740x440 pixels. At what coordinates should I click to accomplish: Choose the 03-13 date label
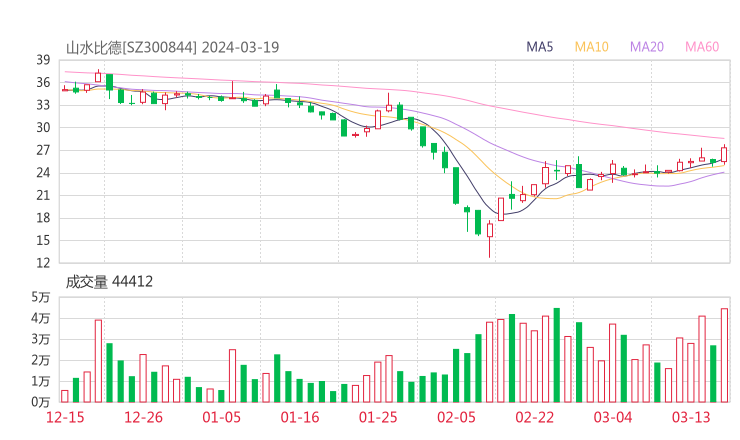[691, 417]
